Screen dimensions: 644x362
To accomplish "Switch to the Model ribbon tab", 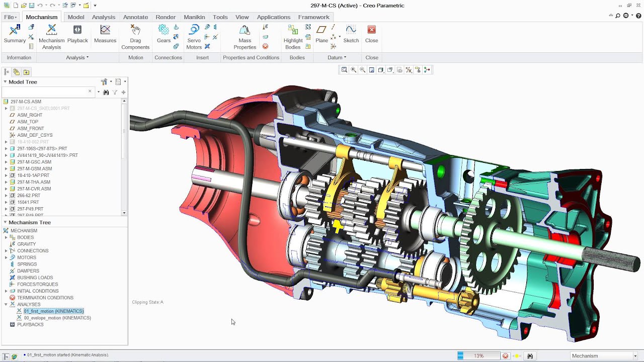I will (75, 17).
